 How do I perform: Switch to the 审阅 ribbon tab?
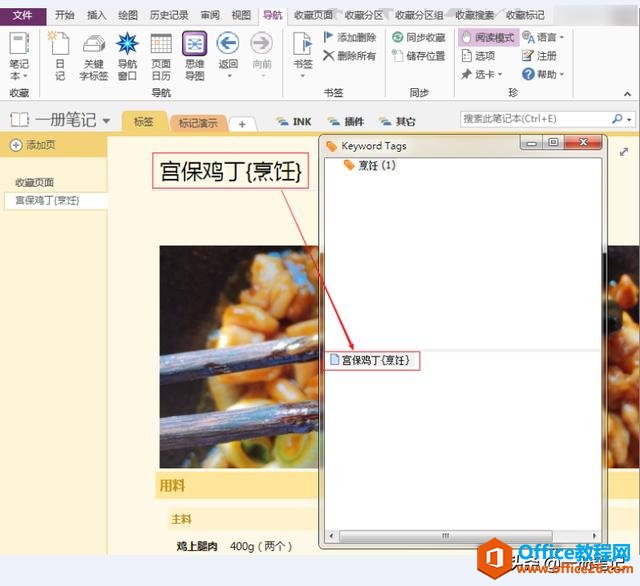pyautogui.click(x=209, y=15)
